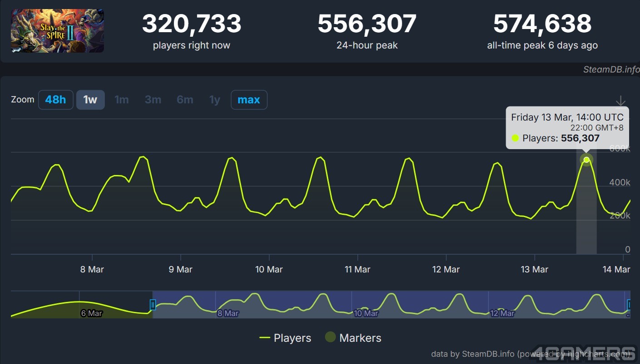Screen dimensions: 640x364
Task: Select the 1w zoom range
Action: click(x=90, y=100)
